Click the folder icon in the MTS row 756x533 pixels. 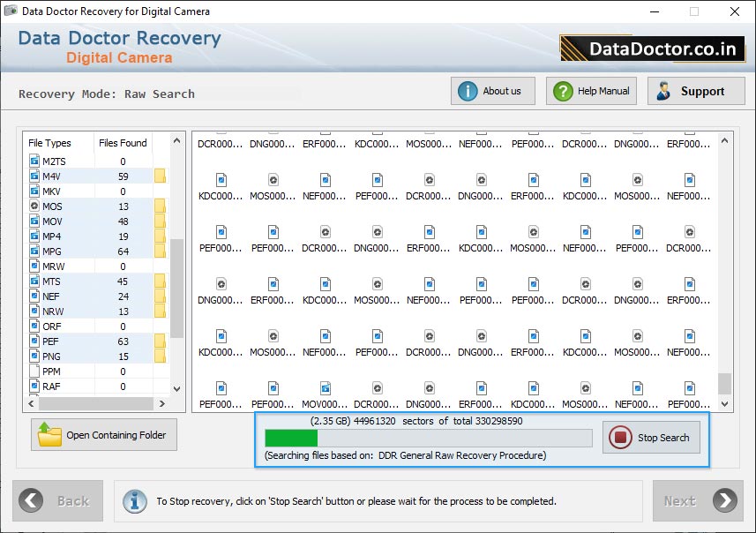click(x=160, y=282)
